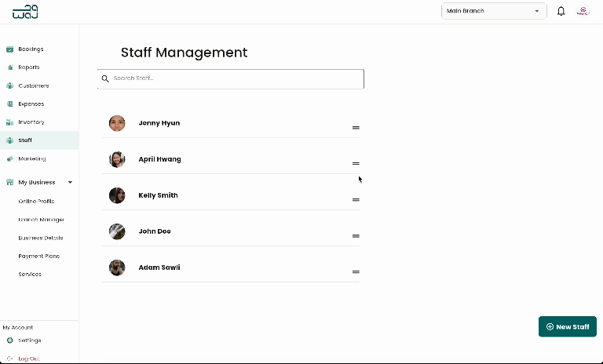603x364 pixels.
Task: Open the user profile avatar menu
Action: [583, 11]
